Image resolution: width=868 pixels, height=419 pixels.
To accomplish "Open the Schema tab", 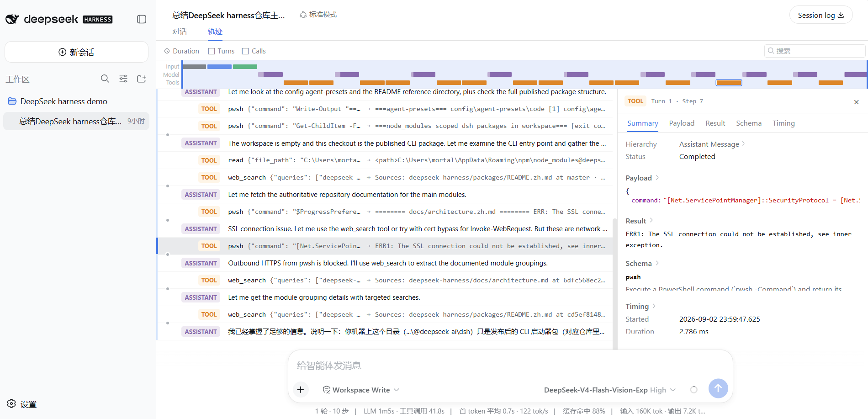I will (x=749, y=123).
